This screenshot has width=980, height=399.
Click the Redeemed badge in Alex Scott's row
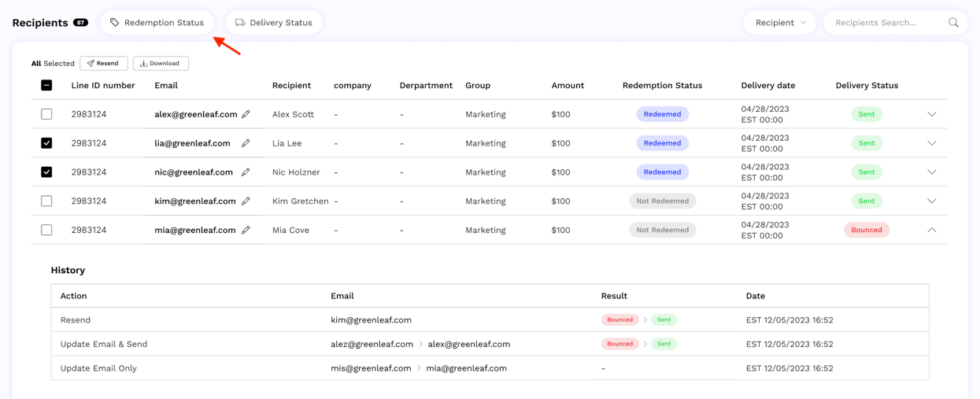(x=662, y=114)
